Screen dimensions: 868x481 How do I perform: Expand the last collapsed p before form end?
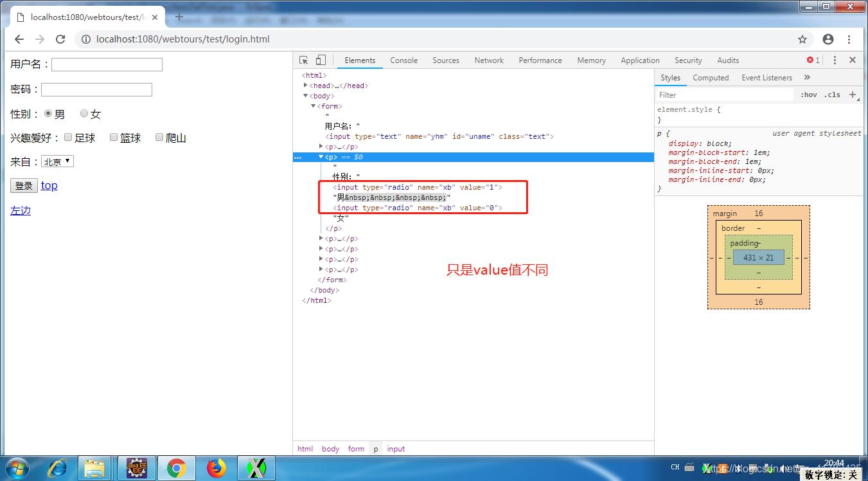pos(321,269)
